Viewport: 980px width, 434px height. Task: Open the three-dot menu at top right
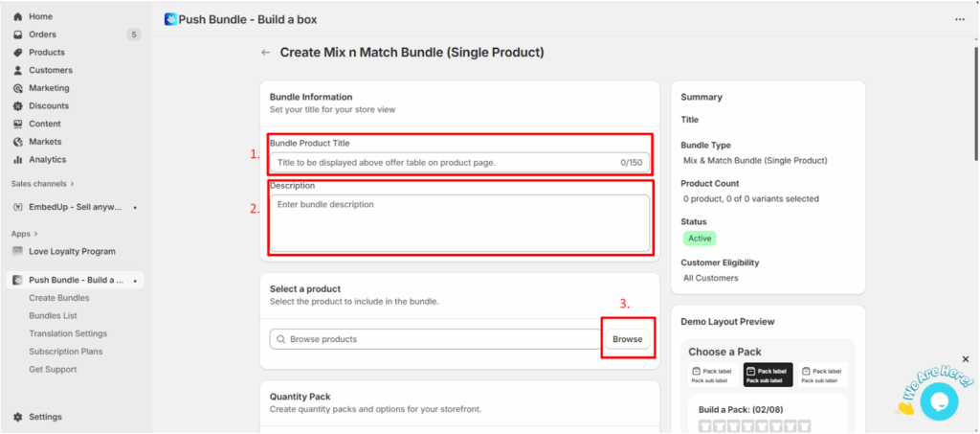(960, 19)
